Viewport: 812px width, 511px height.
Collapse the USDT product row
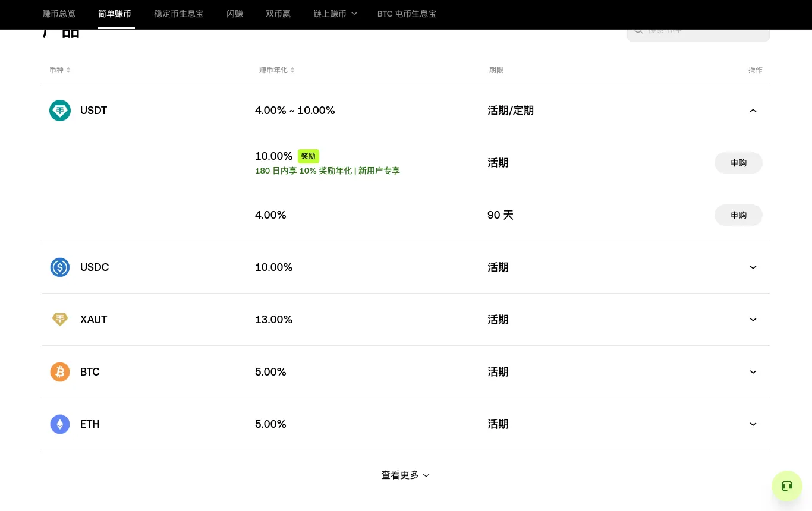753,111
